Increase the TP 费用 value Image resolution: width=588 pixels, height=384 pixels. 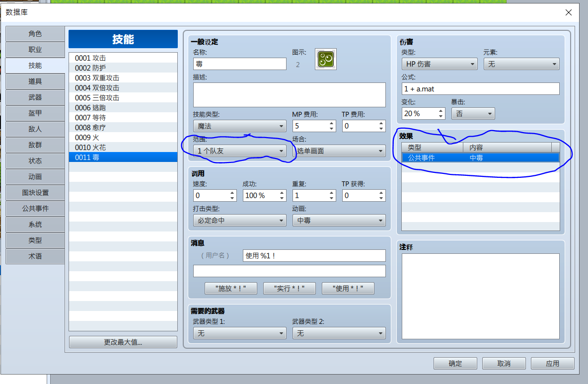click(x=381, y=123)
